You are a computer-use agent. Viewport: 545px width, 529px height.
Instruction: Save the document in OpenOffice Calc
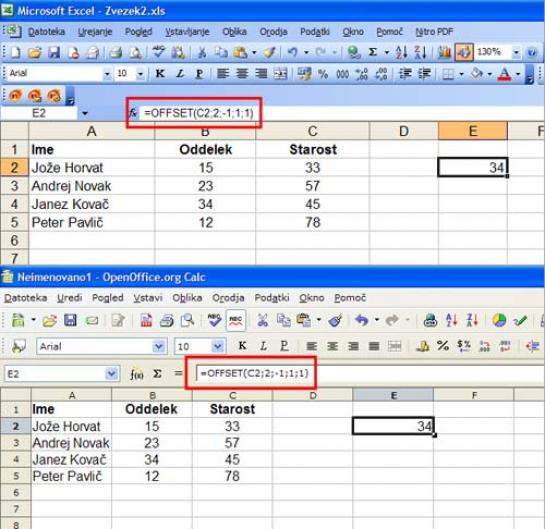[x=70, y=320]
